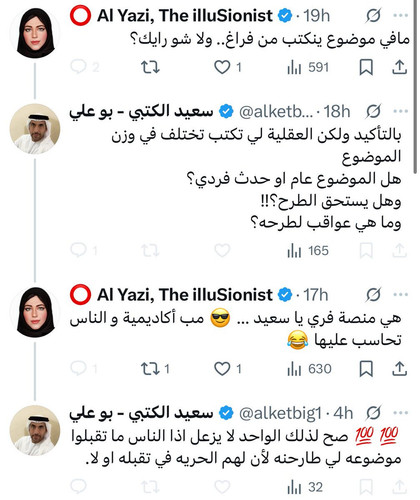Bookmark Al Yazi's 19h tweet
This screenshot has height=500, width=420.
point(366,68)
